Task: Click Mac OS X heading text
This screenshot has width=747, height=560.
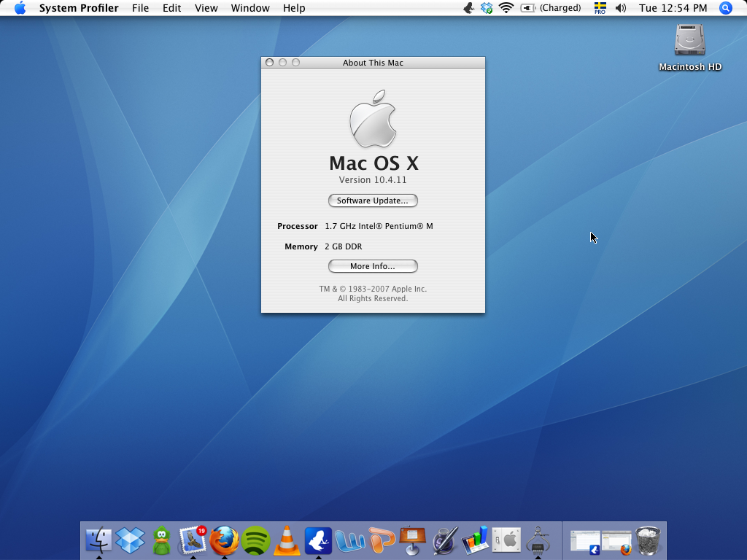Action: coord(374,163)
